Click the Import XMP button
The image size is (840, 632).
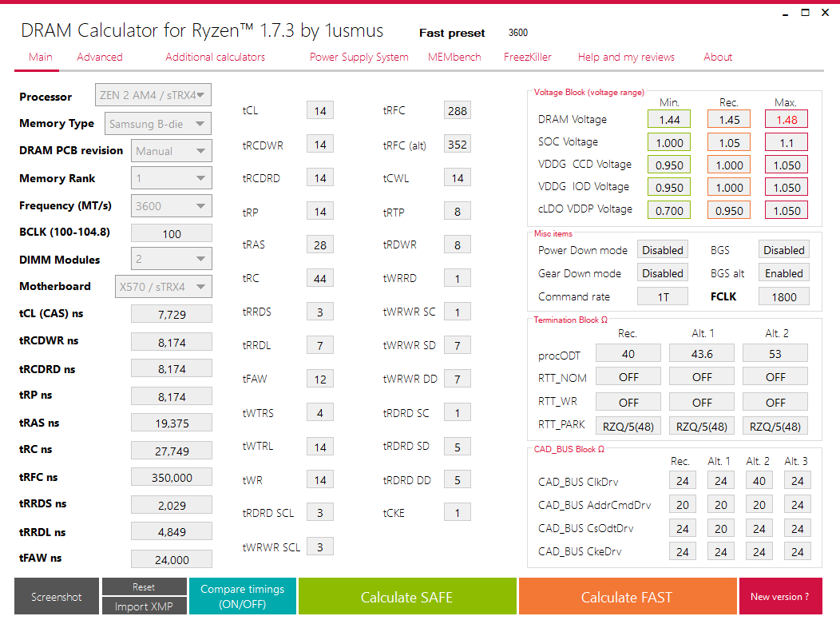coord(144,606)
